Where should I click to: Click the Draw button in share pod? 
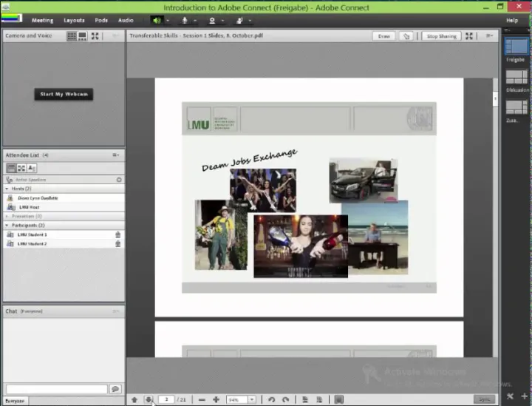pos(383,35)
